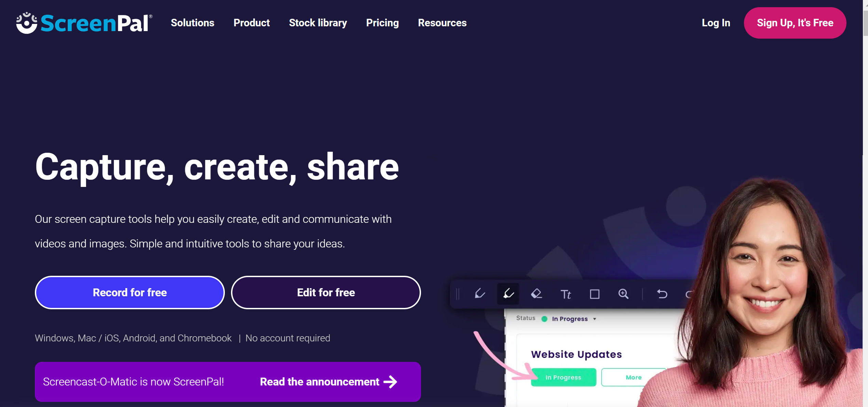Toggle the More button on Website Updates

coord(633,377)
